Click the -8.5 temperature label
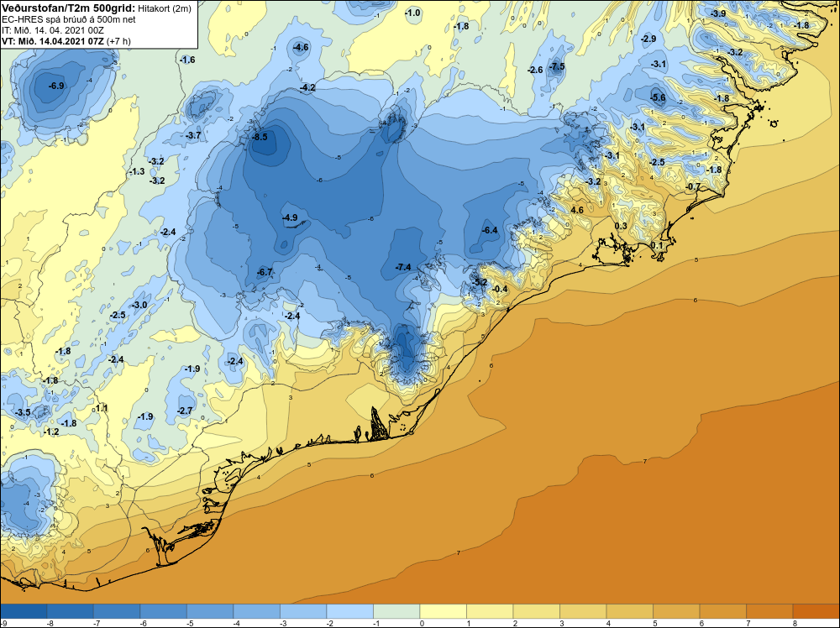 pyautogui.click(x=260, y=137)
